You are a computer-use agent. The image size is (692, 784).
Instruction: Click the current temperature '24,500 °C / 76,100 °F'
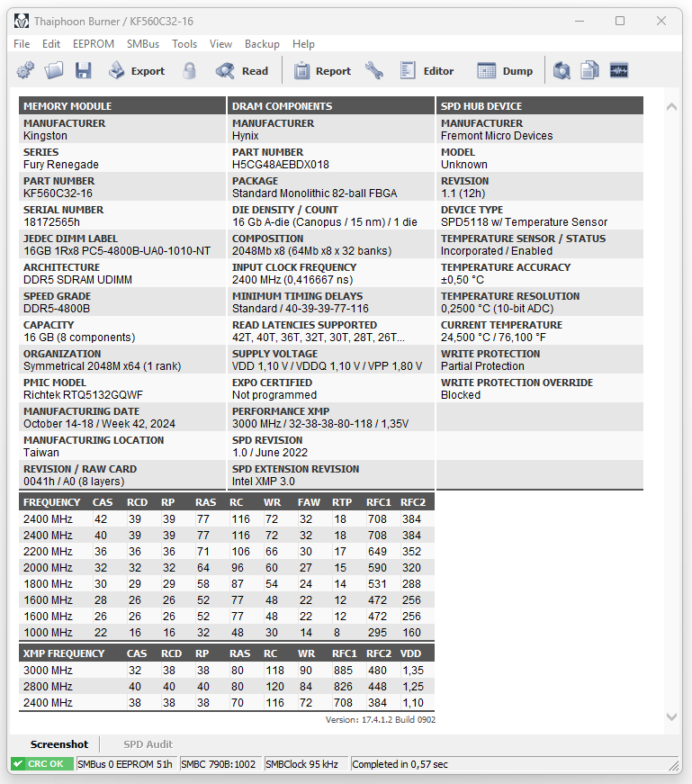[493, 338]
